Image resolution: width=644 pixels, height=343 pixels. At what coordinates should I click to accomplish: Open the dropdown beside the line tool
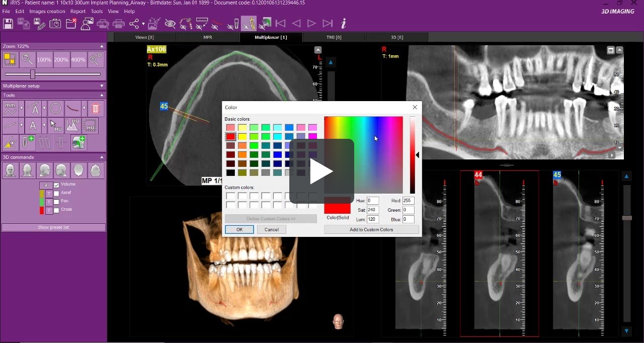(22, 125)
